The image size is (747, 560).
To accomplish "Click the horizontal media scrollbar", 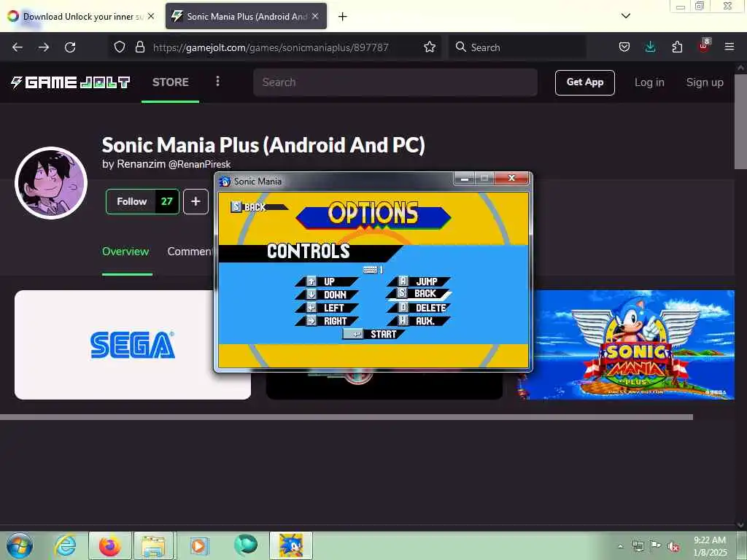I will pos(347,417).
